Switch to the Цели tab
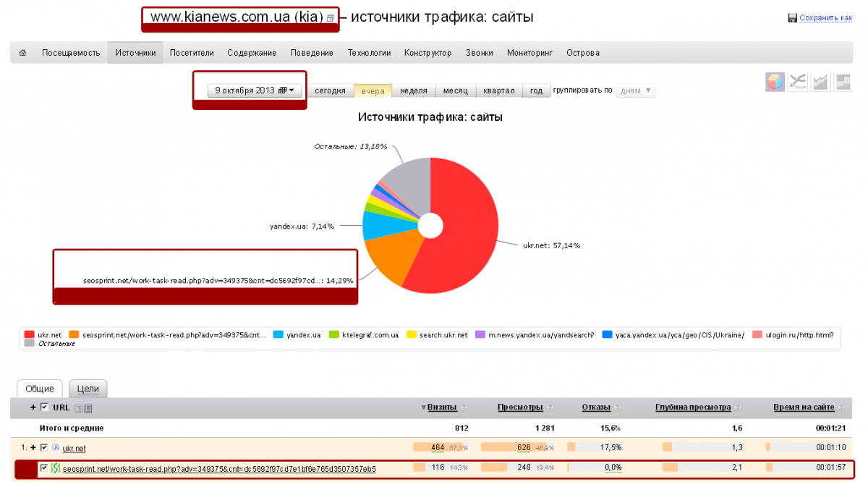This screenshot has height=482, width=868. point(88,389)
